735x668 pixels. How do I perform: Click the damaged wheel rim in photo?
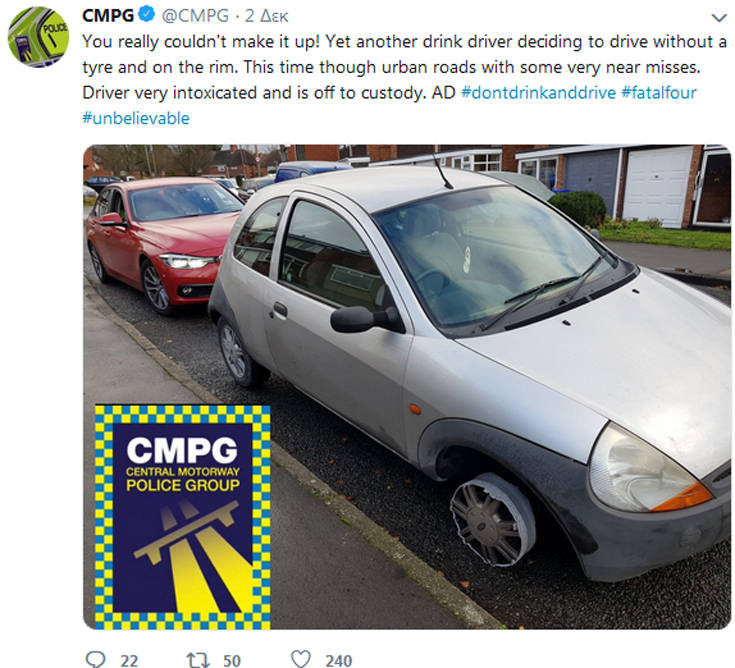pyautogui.click(x=492, y=519)
